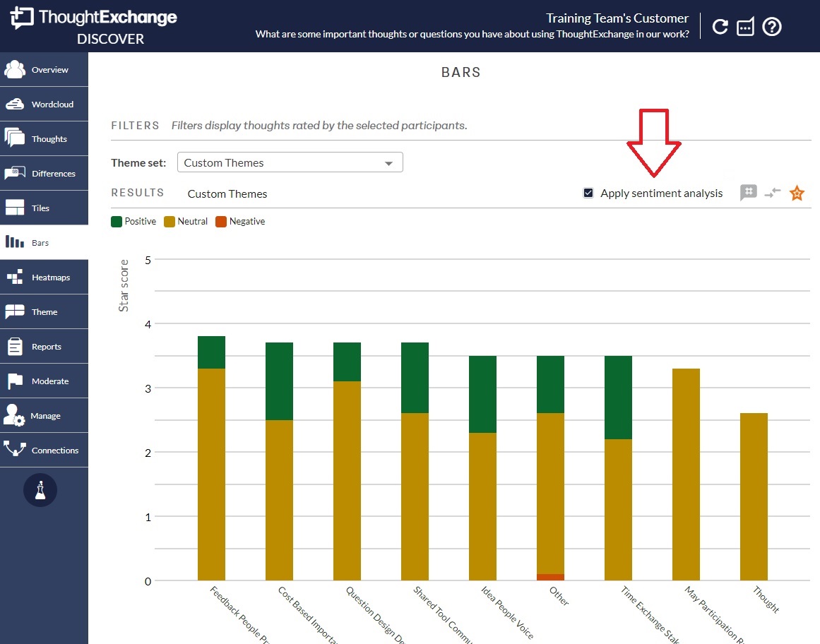This screenshot has height=644, width=820.
Task: Click the Thought neutral bar
Action: [x=754, y=496]
